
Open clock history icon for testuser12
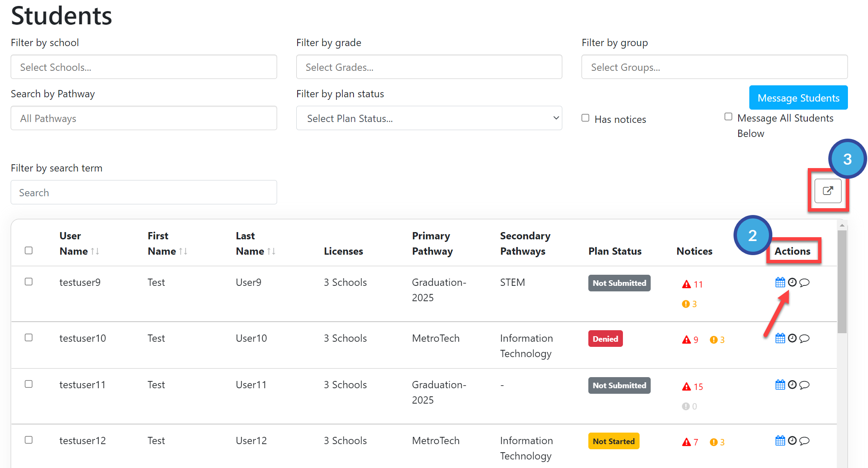click(x=792, y=441)
